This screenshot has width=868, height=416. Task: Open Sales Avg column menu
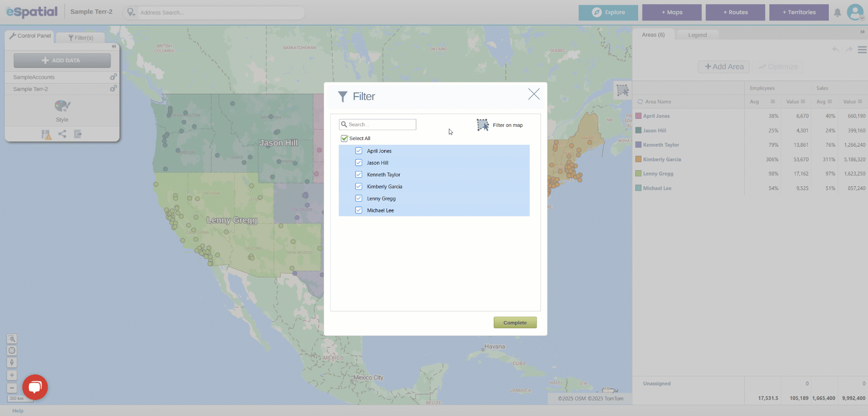click(x=830, y=101)
